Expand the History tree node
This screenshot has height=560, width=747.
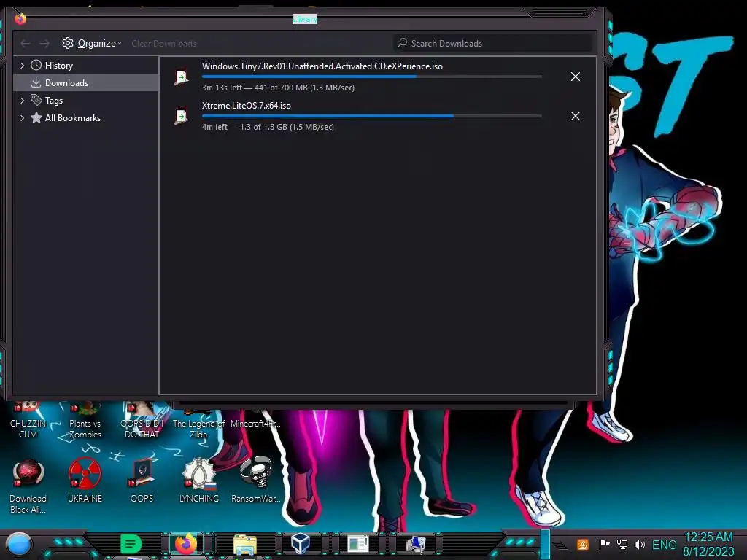click(22, 65)
